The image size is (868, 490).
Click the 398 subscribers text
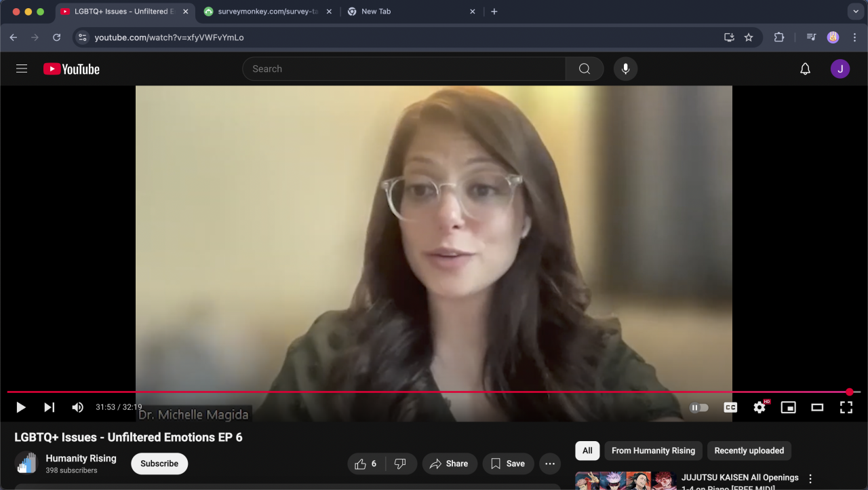[71, 470]
